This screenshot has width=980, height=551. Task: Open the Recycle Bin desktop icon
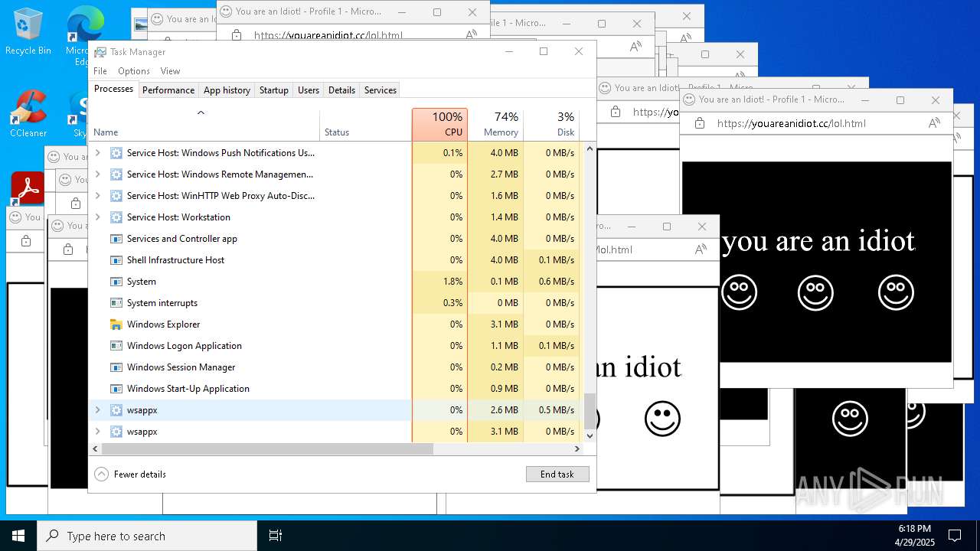[28, 31]
